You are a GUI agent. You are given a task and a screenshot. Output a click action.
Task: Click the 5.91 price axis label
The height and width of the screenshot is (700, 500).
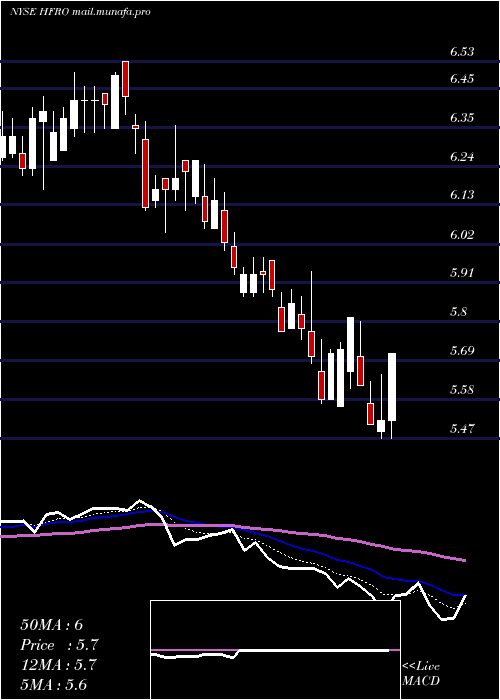pyautogui.click(x=462, y=273)
